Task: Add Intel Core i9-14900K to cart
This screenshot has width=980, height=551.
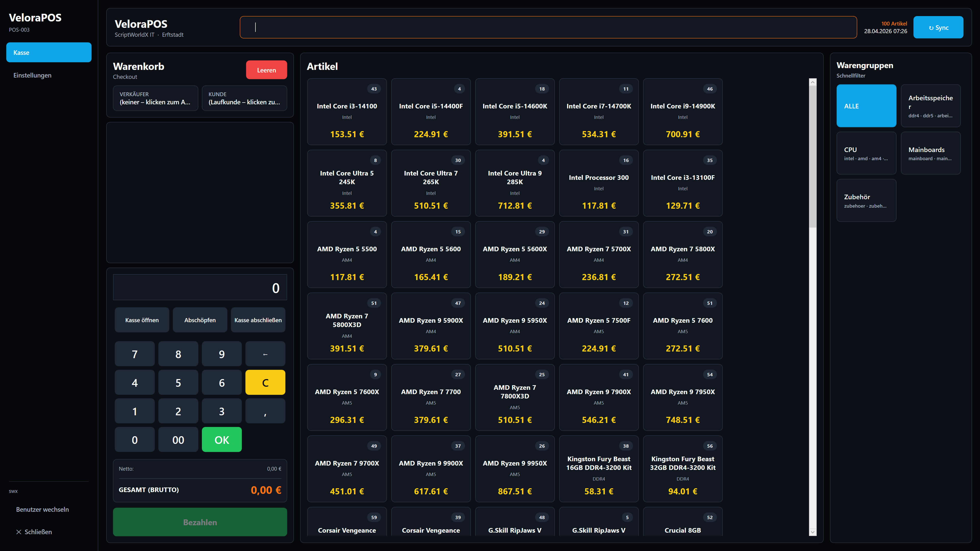Action: click(x=683, y=112)
